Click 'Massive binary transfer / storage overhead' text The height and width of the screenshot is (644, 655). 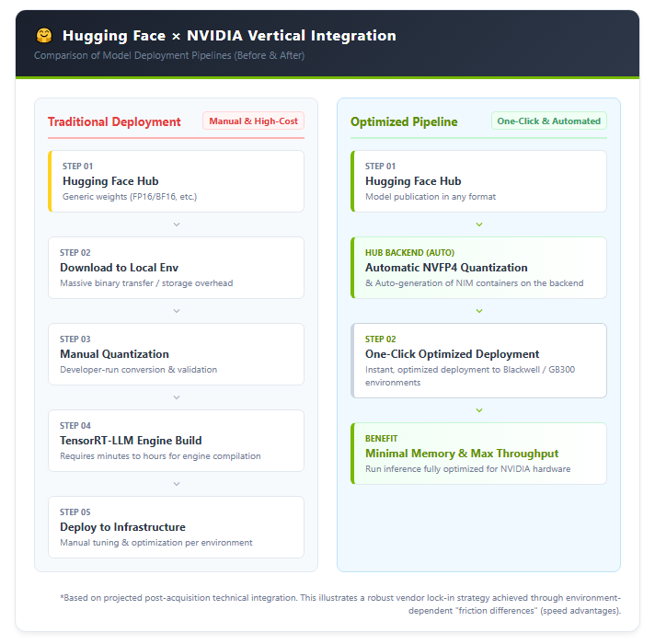146,283
